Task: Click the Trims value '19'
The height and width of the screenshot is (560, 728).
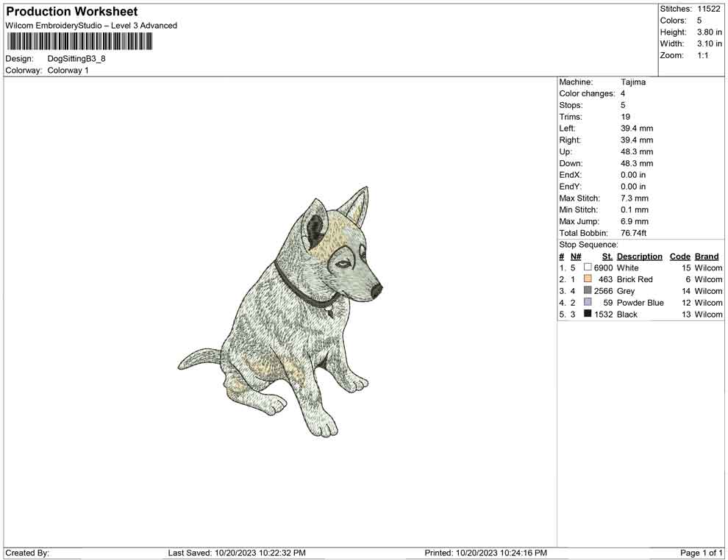Action: 625,117
